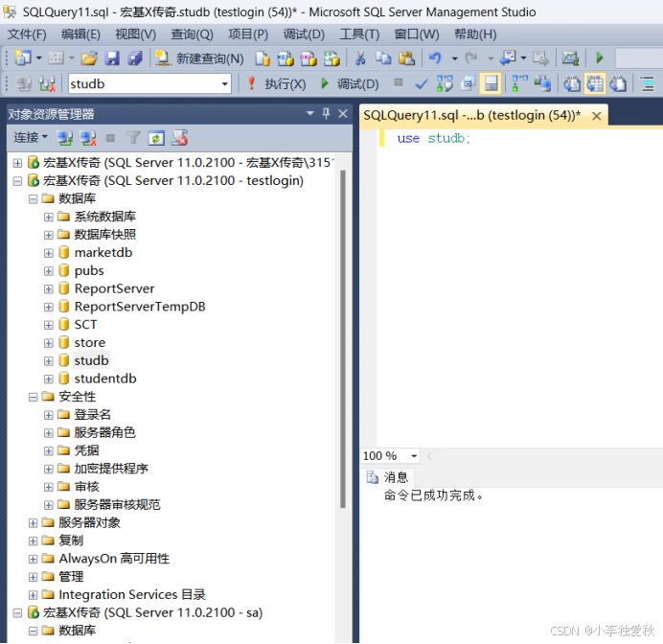
Task: Click the Change Connection icon with red X
Action: coord(47,83)
